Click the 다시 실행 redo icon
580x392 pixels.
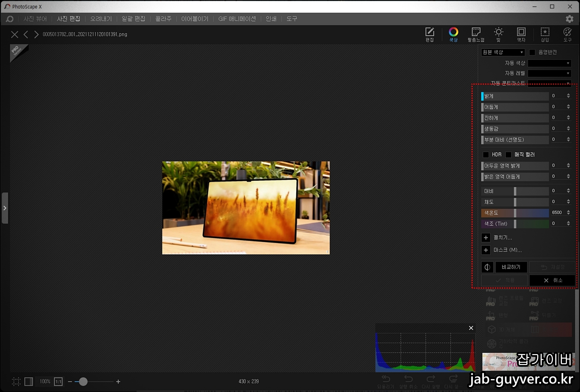click(x=431, y=381)
